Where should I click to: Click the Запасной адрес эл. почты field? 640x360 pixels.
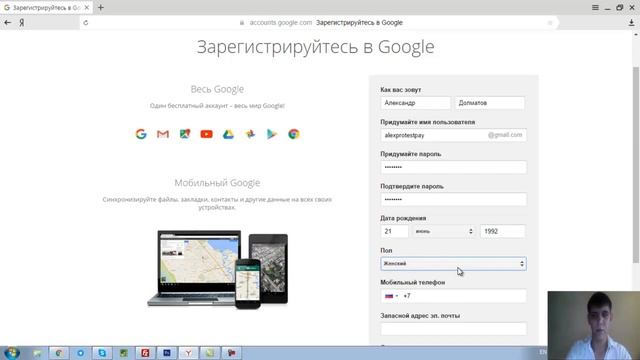click(453, 329)
